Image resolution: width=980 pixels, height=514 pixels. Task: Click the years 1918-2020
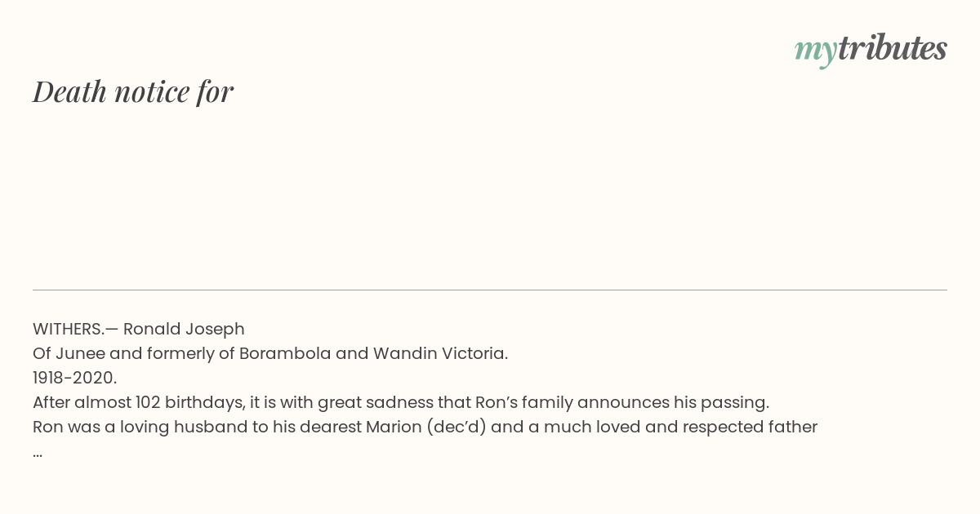pyautogui.click(x=74, y=378)
